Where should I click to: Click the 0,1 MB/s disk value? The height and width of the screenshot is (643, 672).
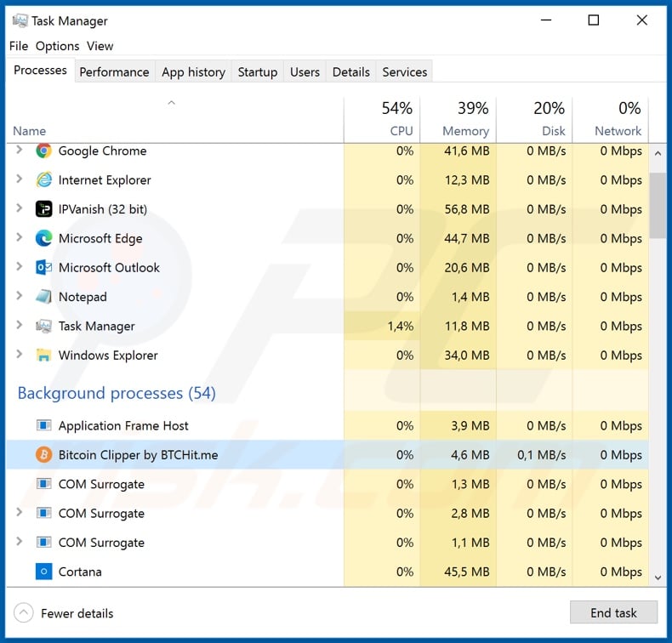point(541,454)
